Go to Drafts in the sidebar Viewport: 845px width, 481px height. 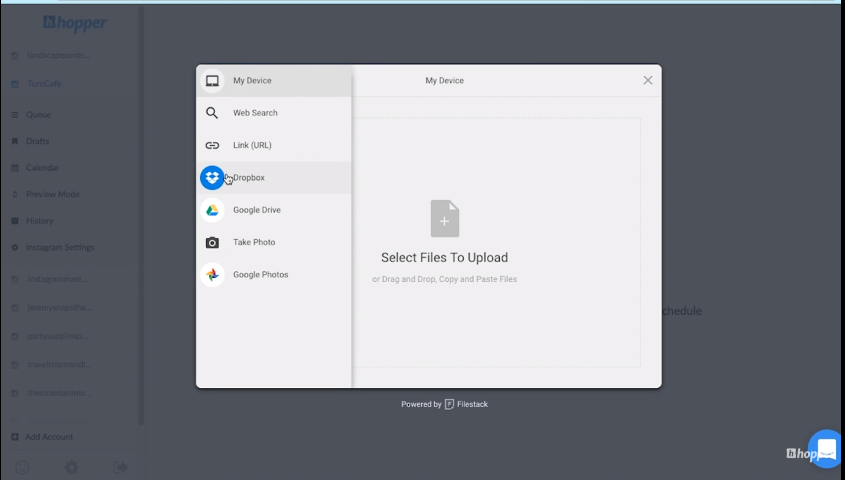(37, 141)
